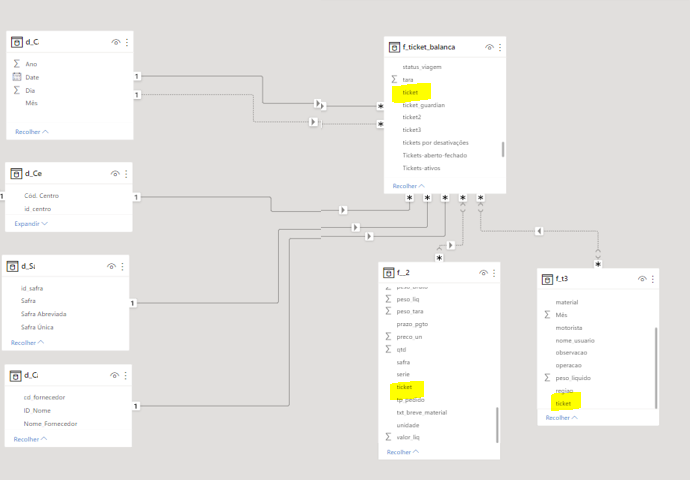Viewport: 690px width, 480px height.
Task: Open more options menu for f_ticket_balanca table
Action: pyautogui.click(x=500, y=47)
